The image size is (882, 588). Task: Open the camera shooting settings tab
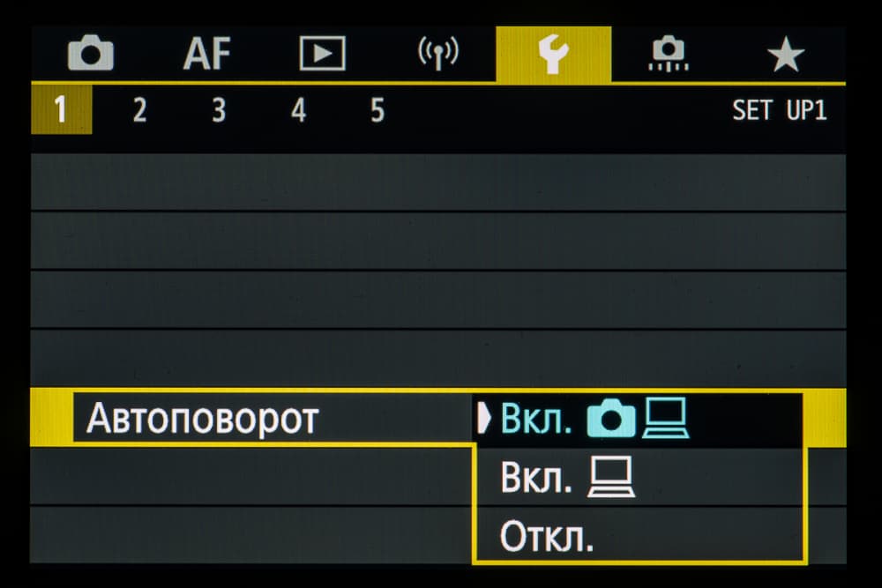click(x=91, y=55)
